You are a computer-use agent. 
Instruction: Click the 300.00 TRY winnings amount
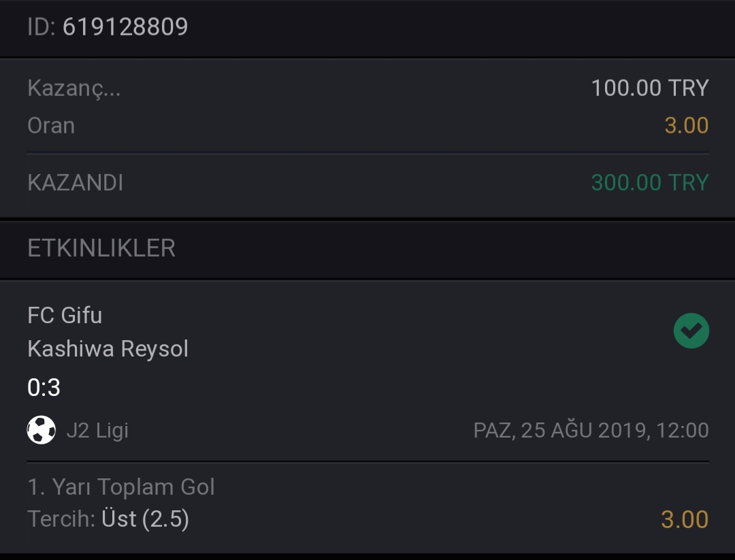(x=650, y=183)
